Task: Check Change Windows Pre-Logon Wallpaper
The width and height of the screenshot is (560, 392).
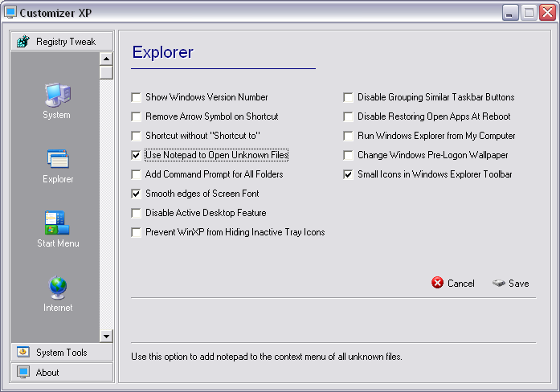Action: 348,155
